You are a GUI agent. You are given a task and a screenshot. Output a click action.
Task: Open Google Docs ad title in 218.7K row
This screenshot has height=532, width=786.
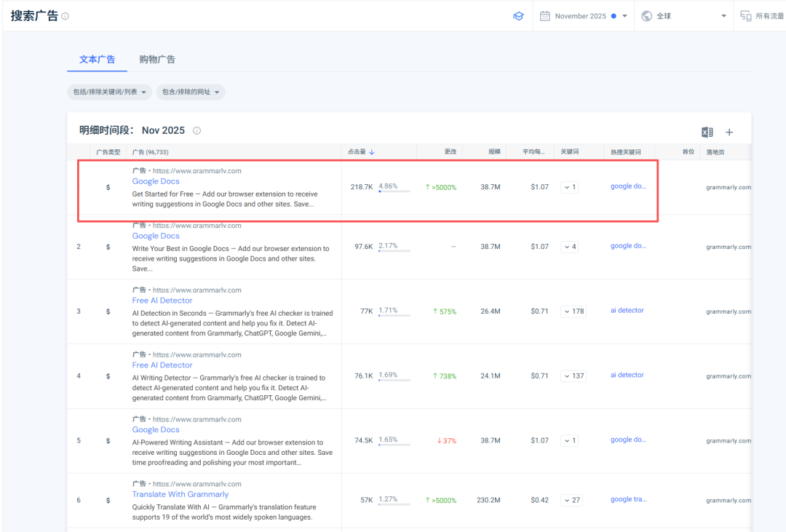point(156,181)
